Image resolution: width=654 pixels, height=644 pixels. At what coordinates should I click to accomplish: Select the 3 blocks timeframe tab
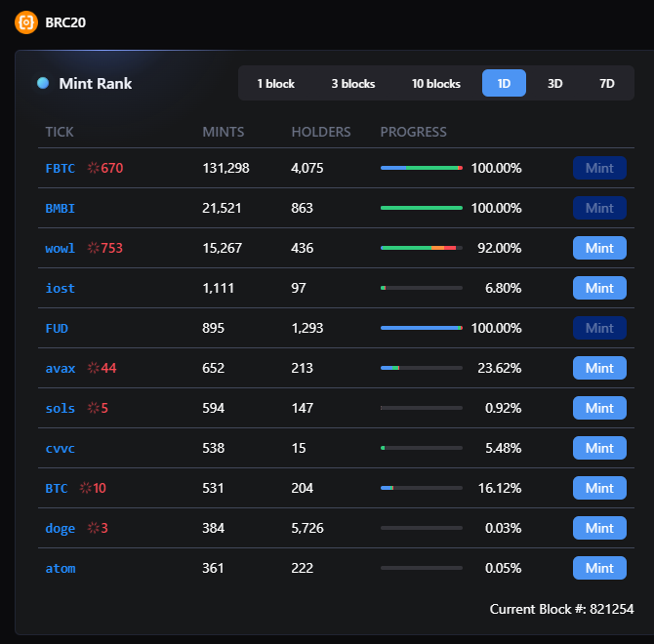(352, 83)
